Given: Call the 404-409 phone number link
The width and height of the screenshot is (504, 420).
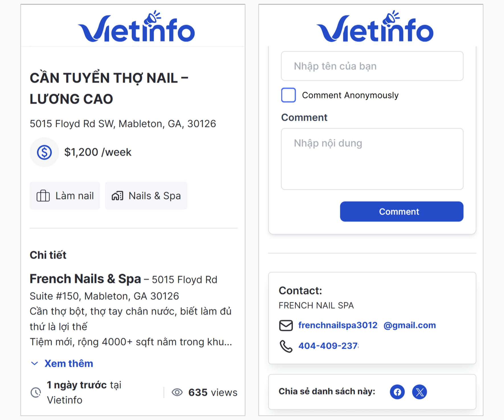Looking at the screenshot, I should pos(328,346).
